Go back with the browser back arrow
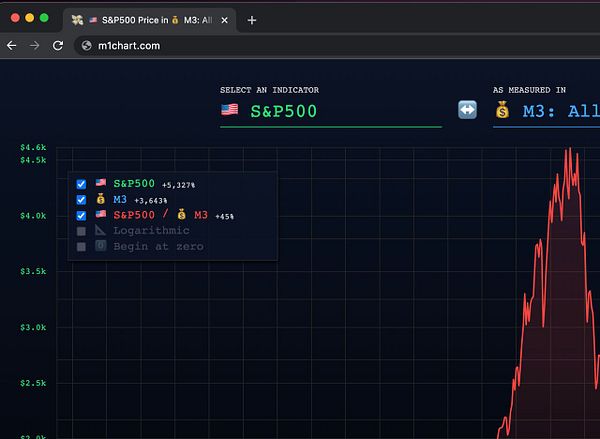 11,46
